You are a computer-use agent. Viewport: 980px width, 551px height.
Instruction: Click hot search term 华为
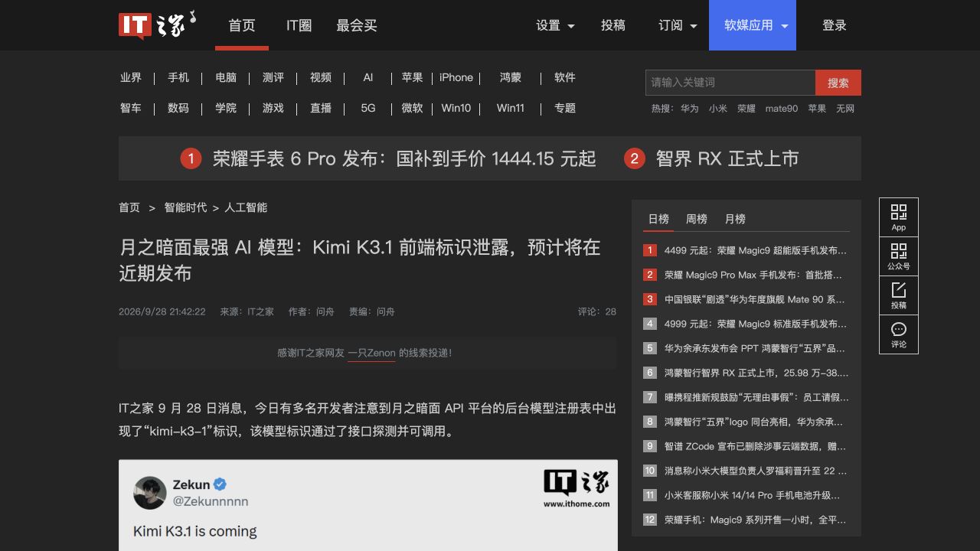click(690, 109)
